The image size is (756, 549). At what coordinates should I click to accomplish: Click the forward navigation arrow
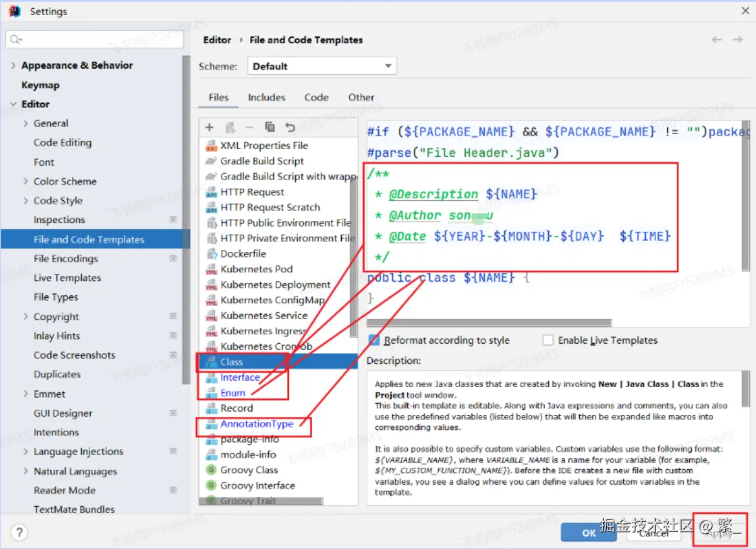[738, 40]
